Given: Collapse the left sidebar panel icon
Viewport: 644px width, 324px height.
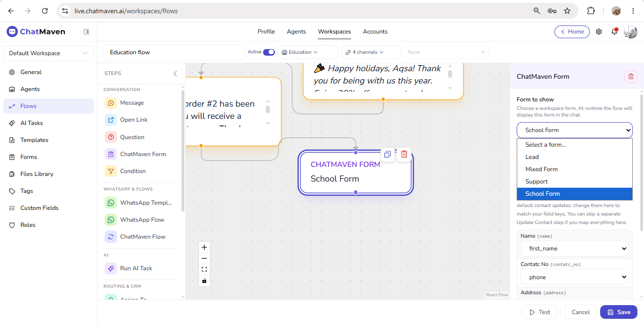Looking at the screenshot, I should 86,32.
